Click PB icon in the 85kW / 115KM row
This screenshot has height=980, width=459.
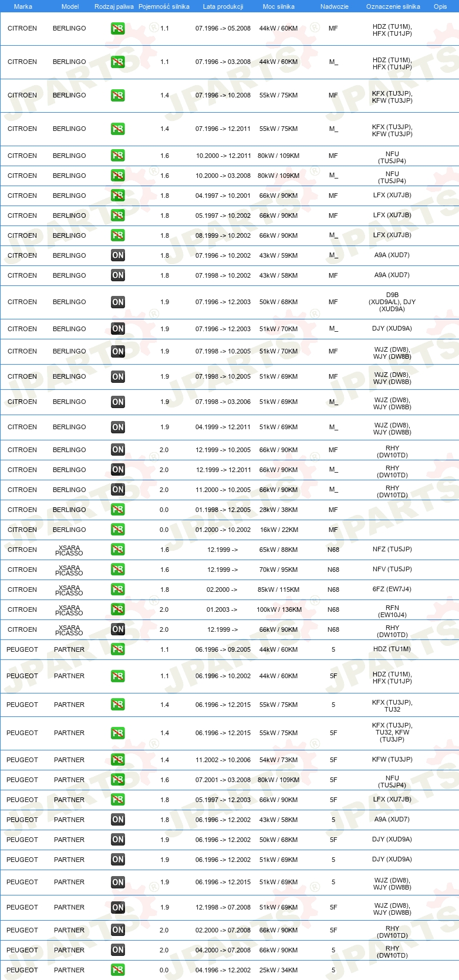[x=118, y=590]
